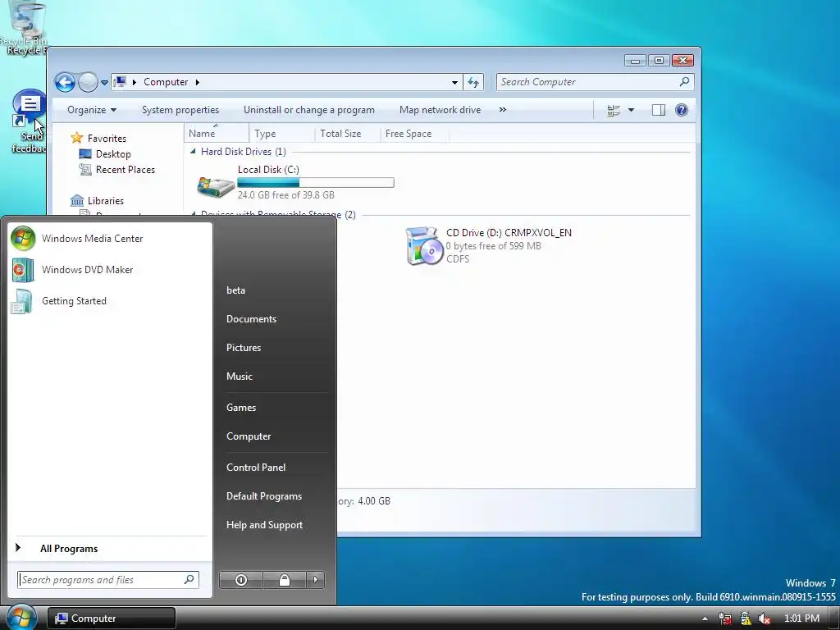
Task: Click the Start orb button
Action: 21,617
